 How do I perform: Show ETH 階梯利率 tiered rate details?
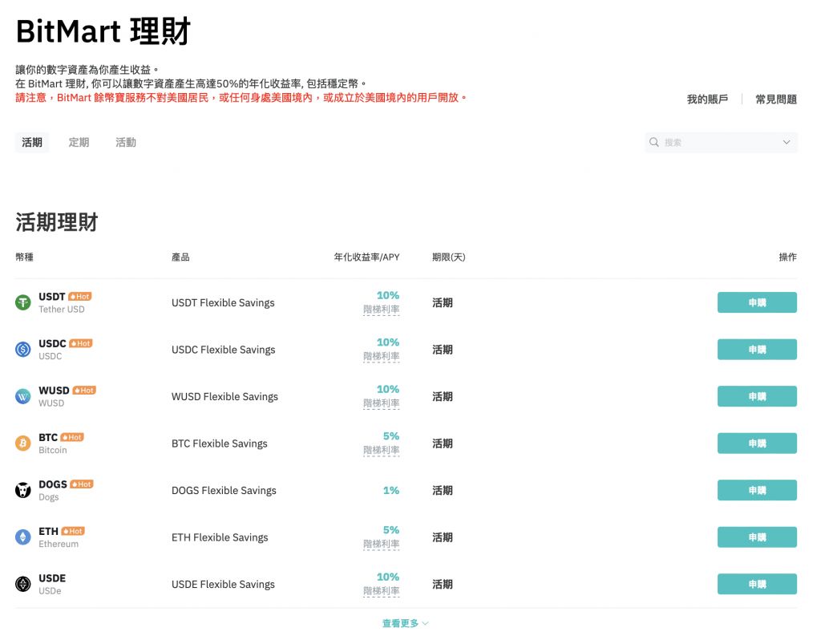pos(381,545)
